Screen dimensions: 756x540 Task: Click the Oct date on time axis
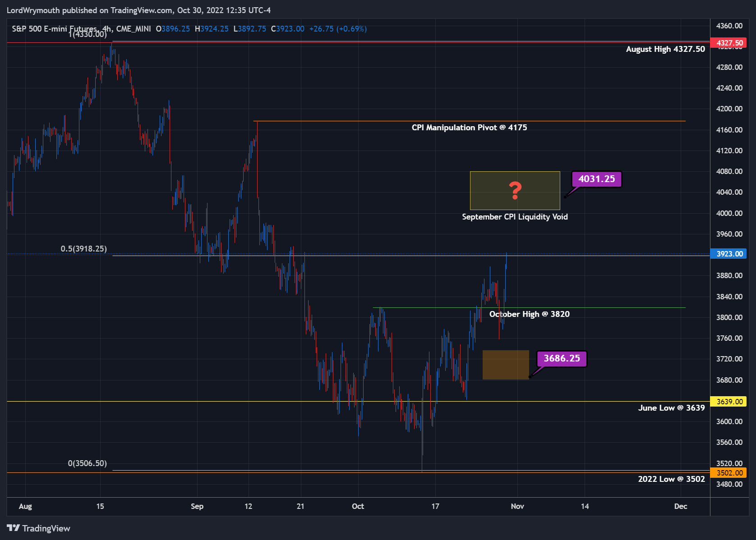(358, 506)
